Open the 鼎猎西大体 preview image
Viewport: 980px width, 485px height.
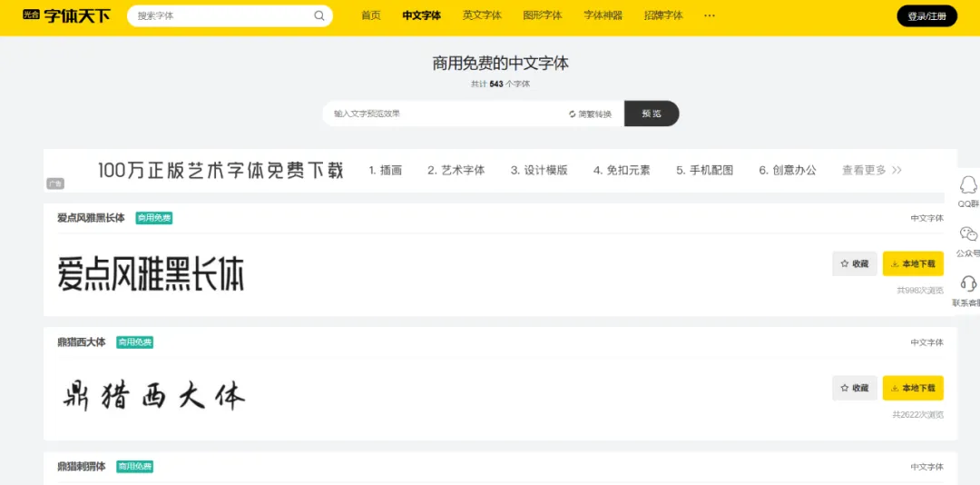click(153, 395)
